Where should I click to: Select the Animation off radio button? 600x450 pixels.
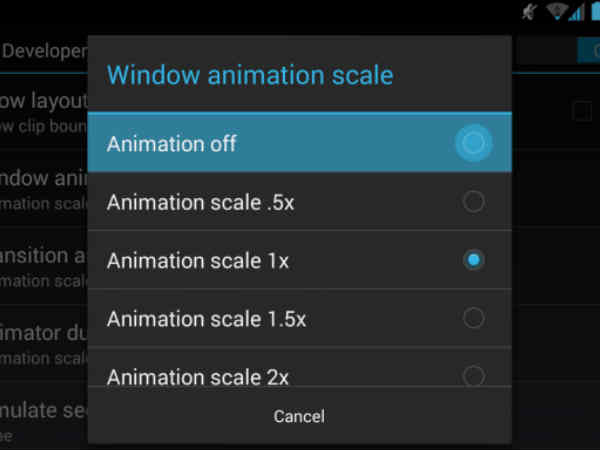(x=474, y=143)
